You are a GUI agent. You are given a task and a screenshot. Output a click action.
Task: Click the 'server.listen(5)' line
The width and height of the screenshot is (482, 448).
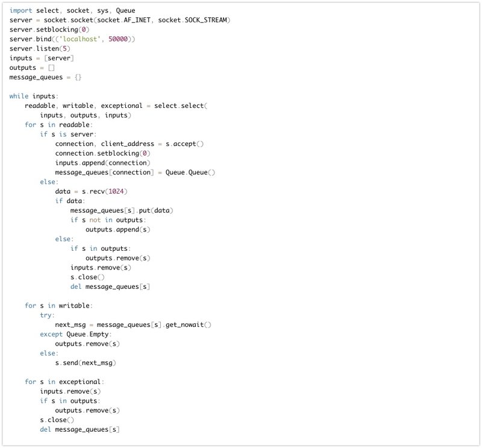pos(40,49)
